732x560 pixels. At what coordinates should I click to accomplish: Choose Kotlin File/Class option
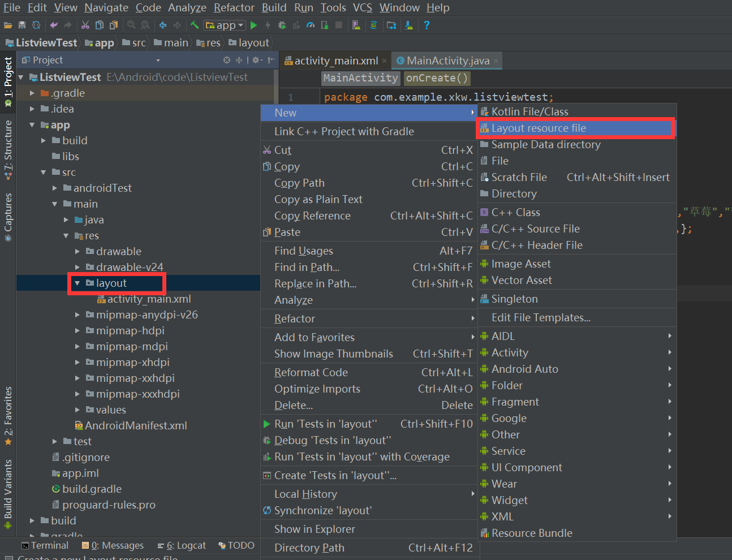pos(577,111)
